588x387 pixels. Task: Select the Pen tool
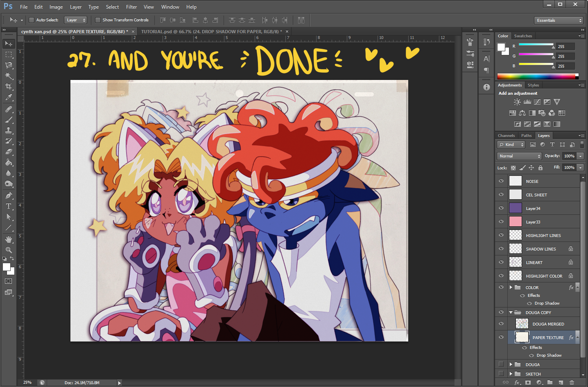pyautogui.click(x=9, y=196)
